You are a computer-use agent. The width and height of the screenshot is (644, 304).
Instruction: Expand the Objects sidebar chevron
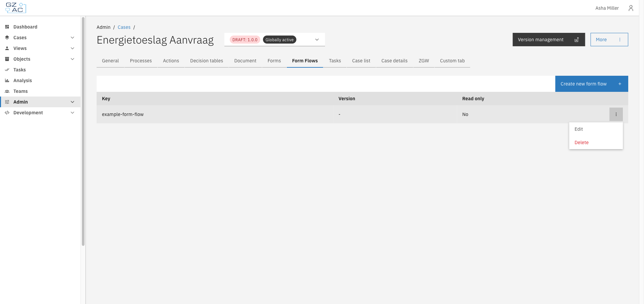pos(72,59)
